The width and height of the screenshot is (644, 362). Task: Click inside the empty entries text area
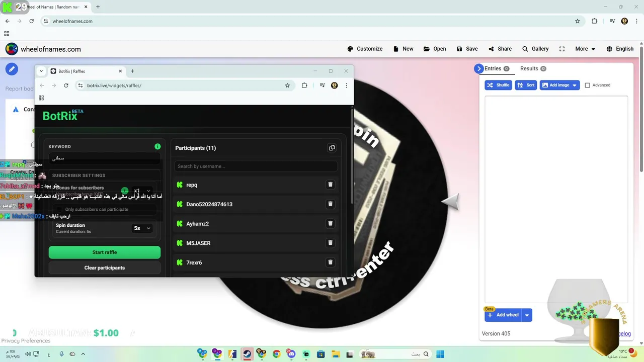click(x=556, y=199)
